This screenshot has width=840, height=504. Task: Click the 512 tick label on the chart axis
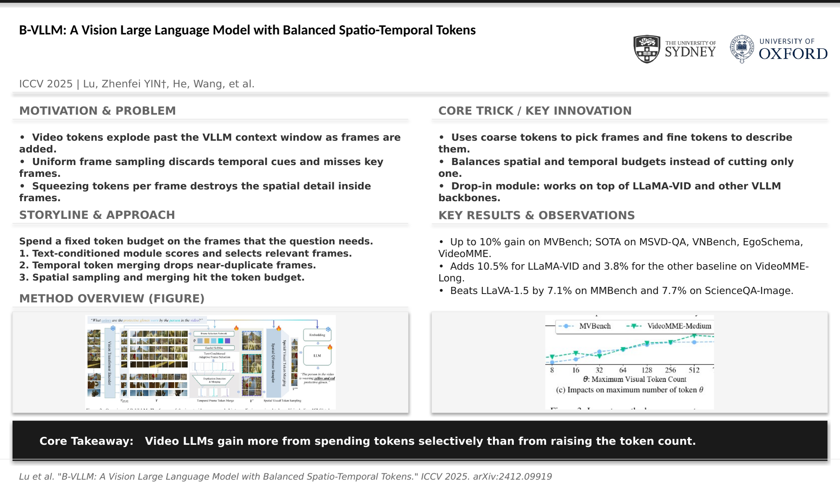pyautogui.click(x=694, y=370)
